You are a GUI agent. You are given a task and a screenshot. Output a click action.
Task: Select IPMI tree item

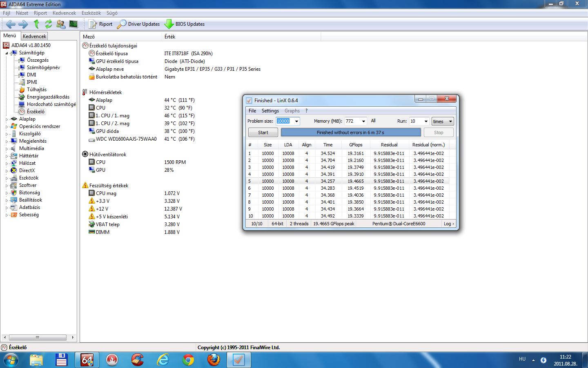(x=32, y=82)
